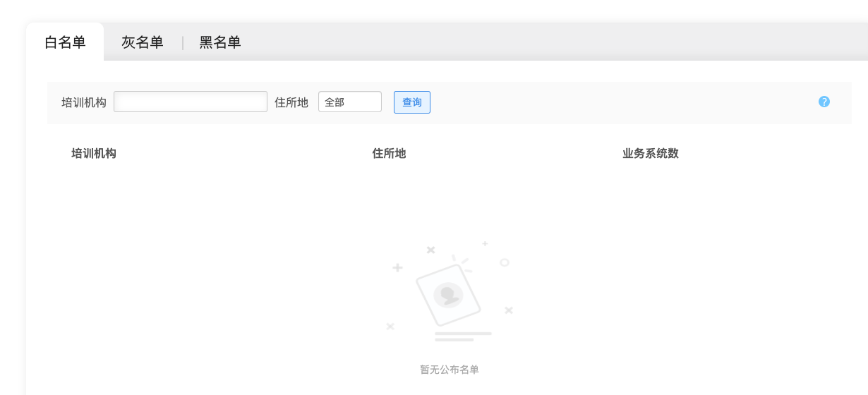Screen dimensions: 868x395
Task: Open the blue help question-mark icon
Action: point(824,102)
